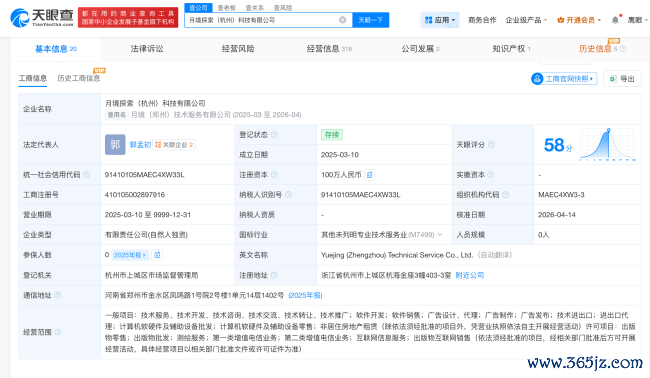Switch to 查老板 search tab

227,7
